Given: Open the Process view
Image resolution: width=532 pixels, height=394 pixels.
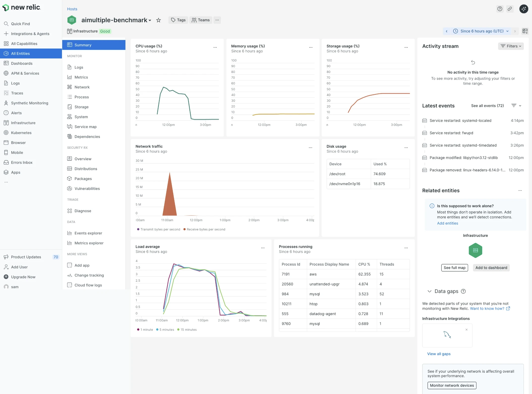Looking at the screenshot, I should [x=94, y=97].
